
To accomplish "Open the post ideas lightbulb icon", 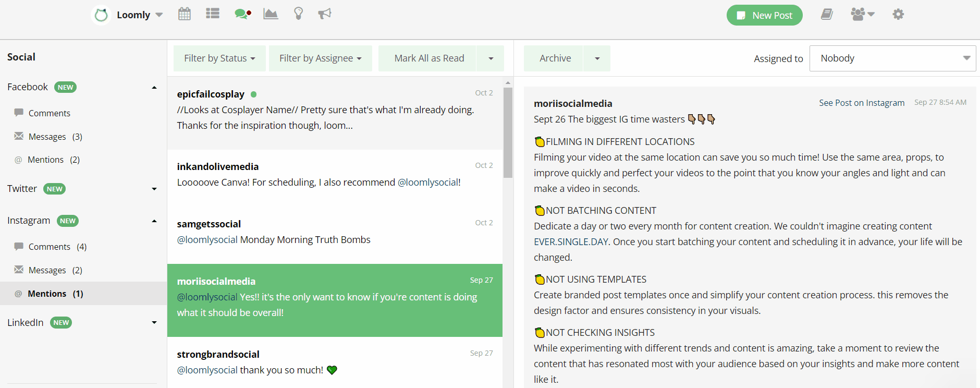I will click(x=299, y=14).
